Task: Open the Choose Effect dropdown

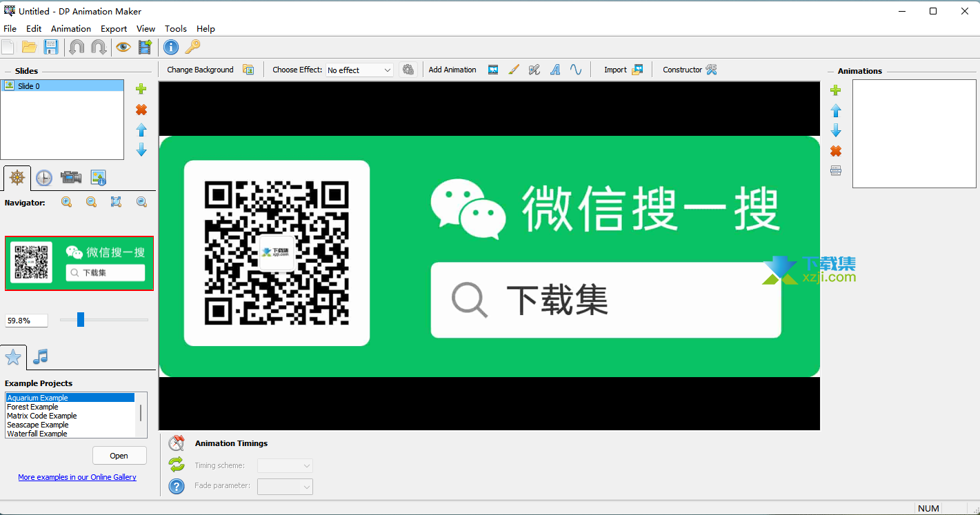Action: coord(359,70)
